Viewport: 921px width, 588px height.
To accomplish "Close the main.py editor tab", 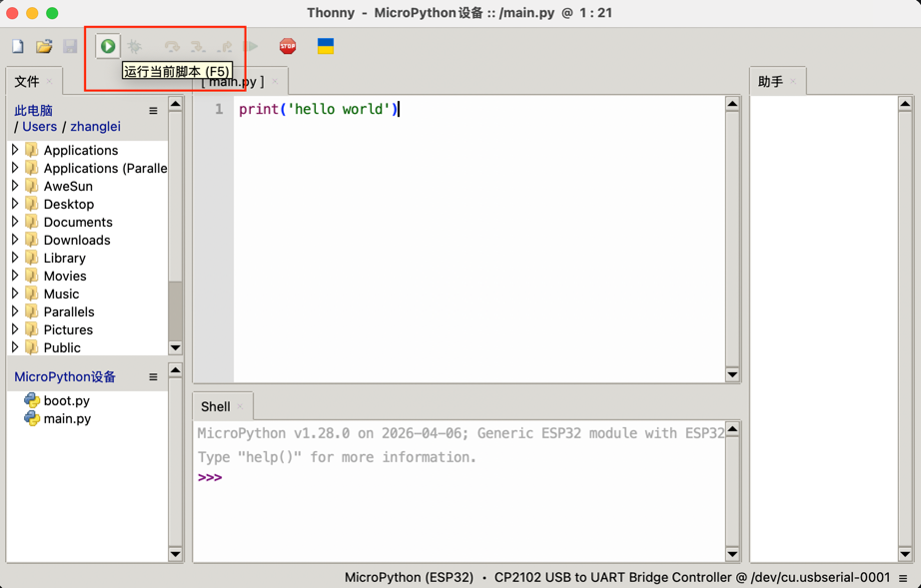I will coord(275,82).
